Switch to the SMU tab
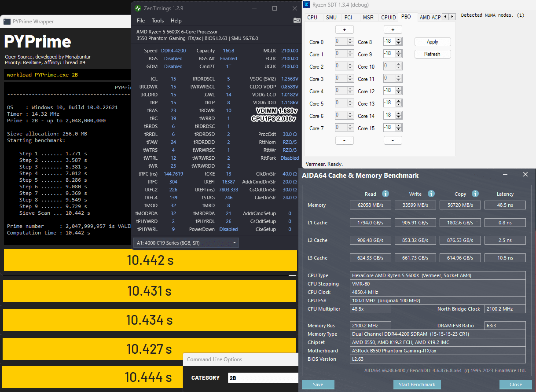Viewport: 536px width, 392px height. [x=331, y=18]
